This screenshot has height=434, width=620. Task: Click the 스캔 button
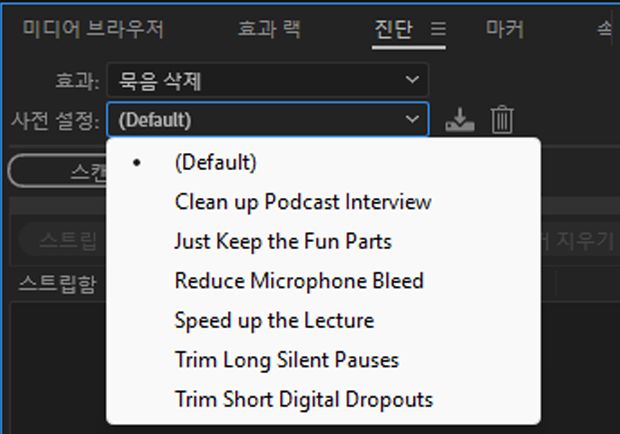tap(57, 171)
